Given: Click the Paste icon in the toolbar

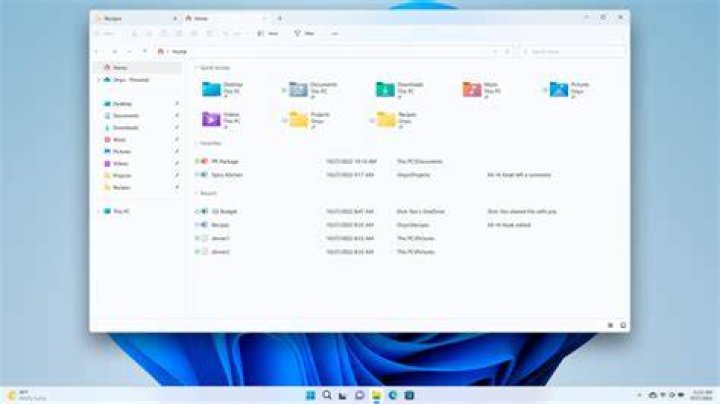Looking at the screenshot, I should 164,34.
